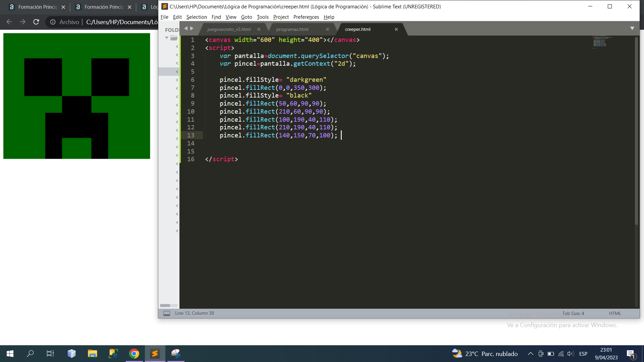Go to next tab with right arrow

192,28
